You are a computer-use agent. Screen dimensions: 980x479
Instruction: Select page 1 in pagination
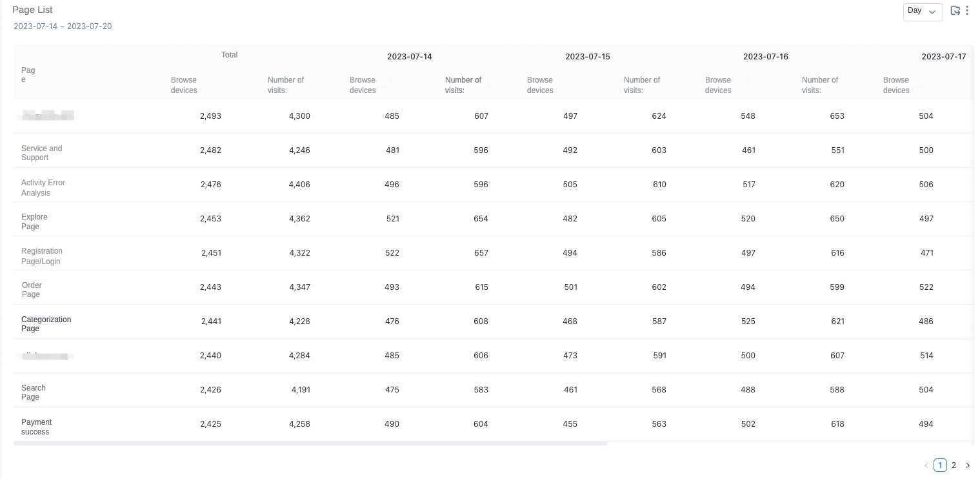[940, 465]
